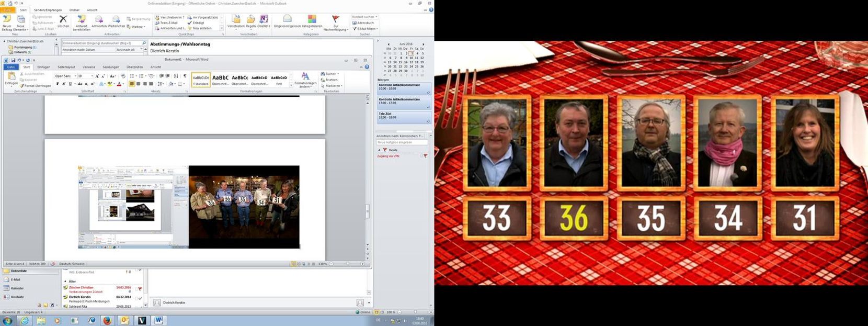The width and height of the screenshot is (868, 326).
Task: Click Ersetzen in Word ribbon
Action: coord(329,80)
